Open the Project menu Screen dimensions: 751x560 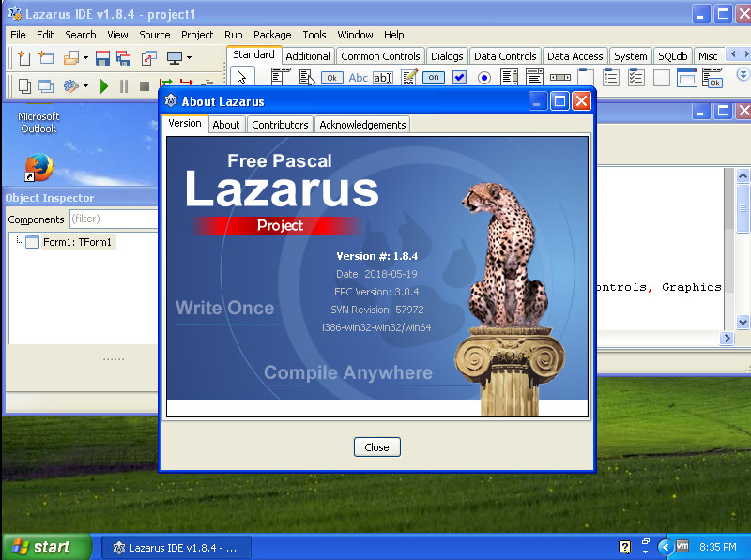tap(197, 35)
